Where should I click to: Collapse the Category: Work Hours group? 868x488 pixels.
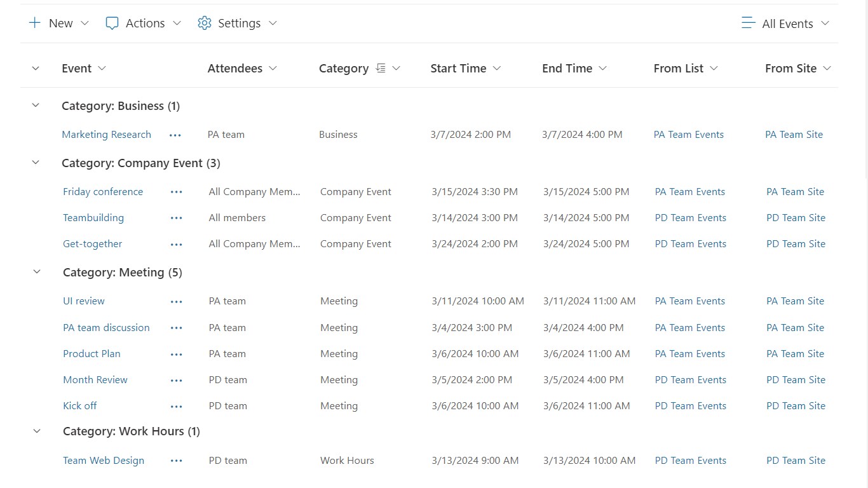(x=37, y=431)
